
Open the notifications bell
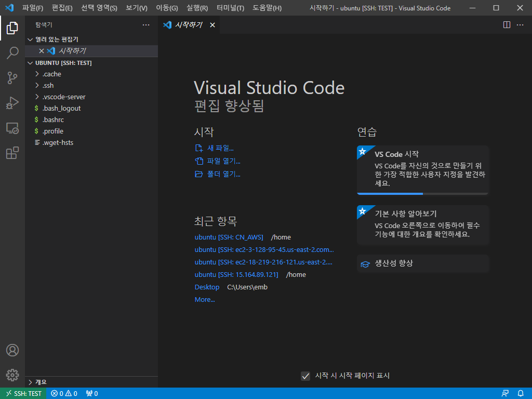pos(521,393)
